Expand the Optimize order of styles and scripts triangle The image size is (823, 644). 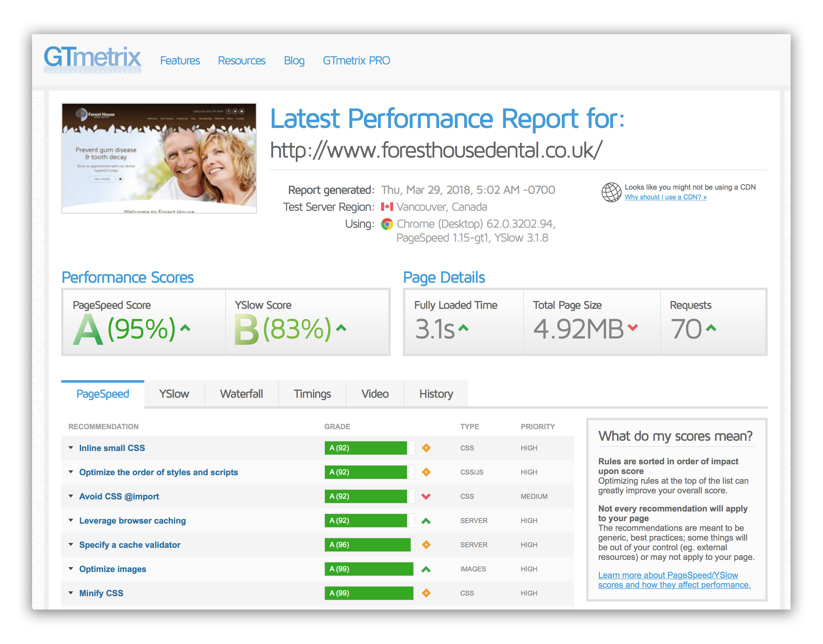click(70, 472)
